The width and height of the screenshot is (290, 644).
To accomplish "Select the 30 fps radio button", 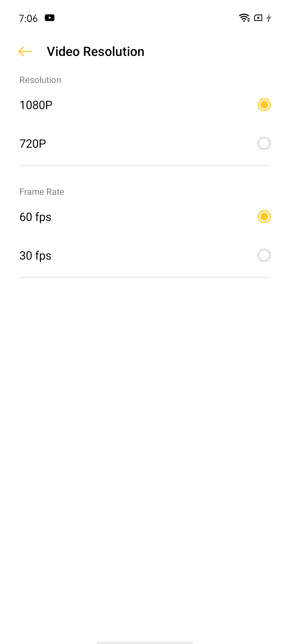I will click(264, 255).
